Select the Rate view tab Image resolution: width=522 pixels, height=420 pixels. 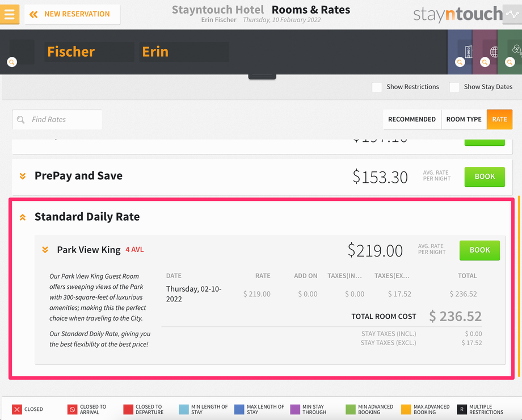point(499,119)
